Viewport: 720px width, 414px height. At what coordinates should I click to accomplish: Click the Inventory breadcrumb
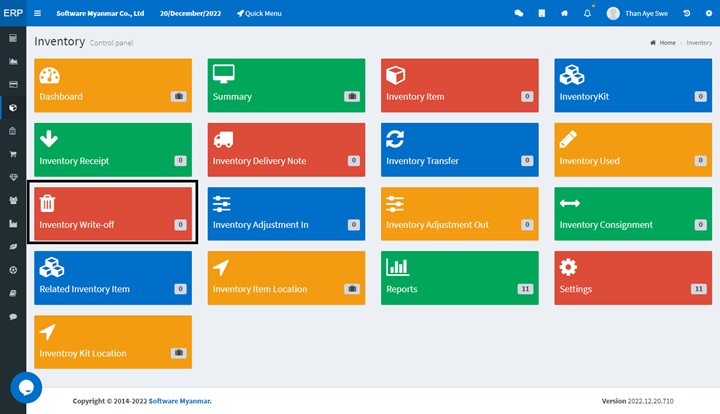[x=699, y=43]
